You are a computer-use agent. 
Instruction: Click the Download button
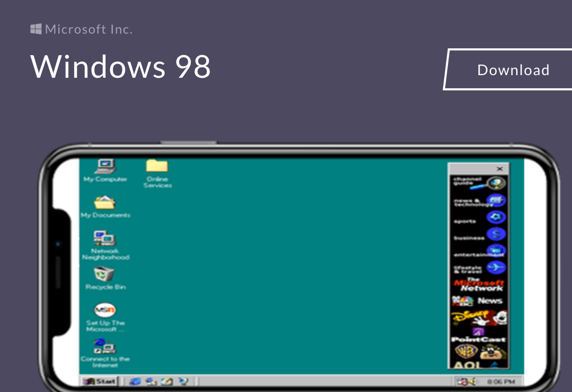(508, 69)
